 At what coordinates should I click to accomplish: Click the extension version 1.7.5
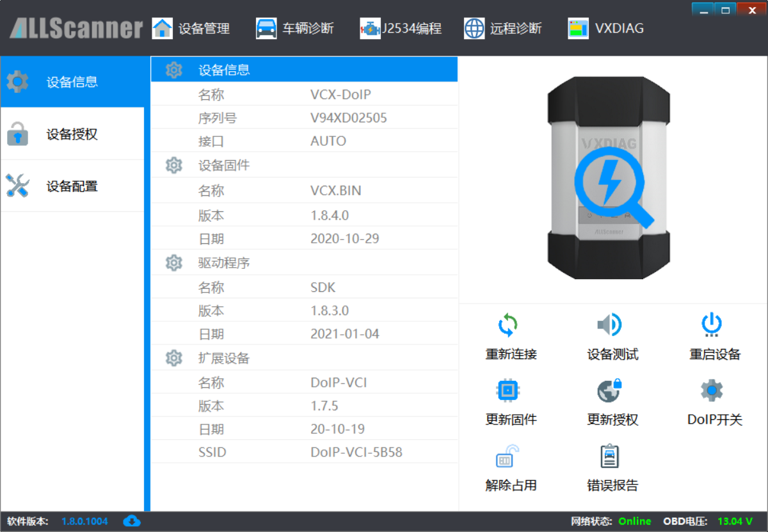(324, 406)
